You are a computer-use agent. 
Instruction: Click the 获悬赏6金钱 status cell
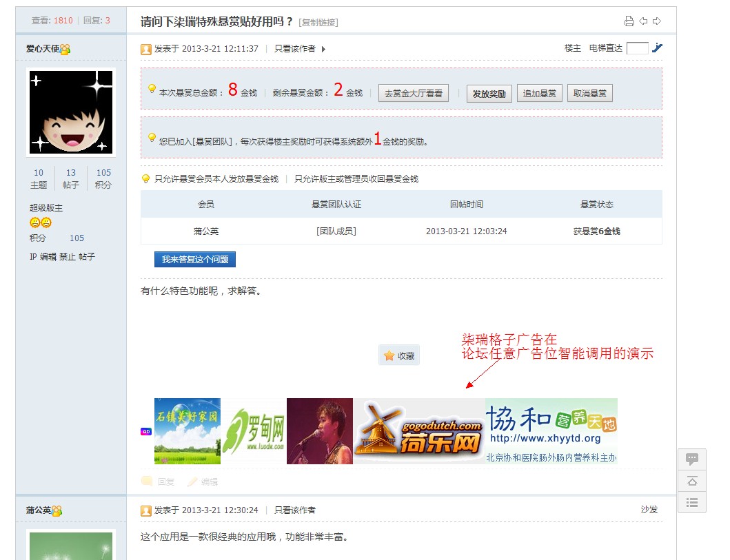click(597, 231)
